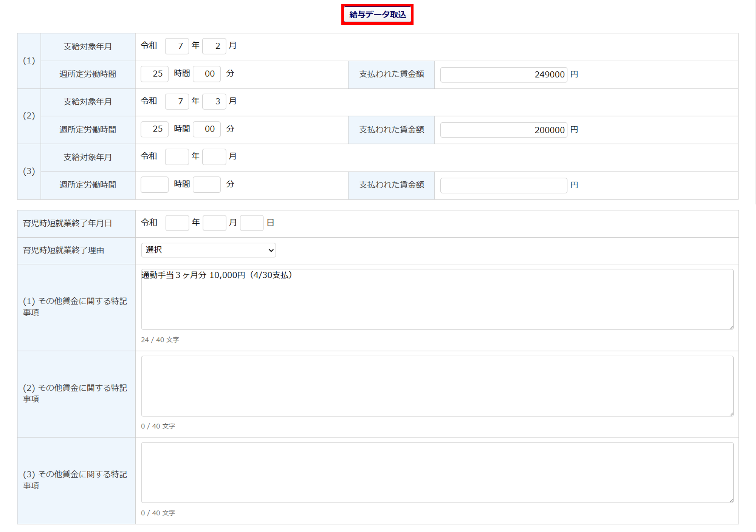Click the 給与データ取込 button

point(377,14)
